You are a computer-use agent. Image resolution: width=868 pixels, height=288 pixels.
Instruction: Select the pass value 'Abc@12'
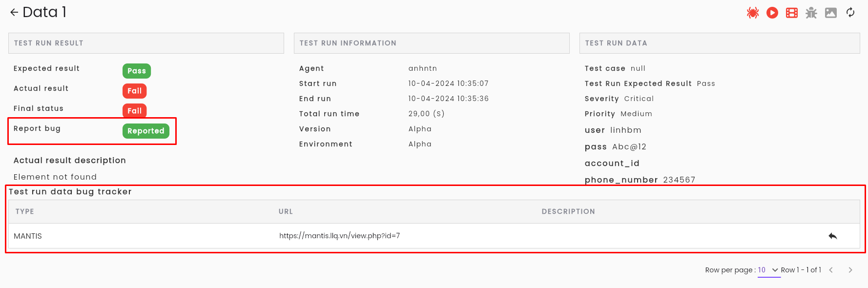[629, 146]
